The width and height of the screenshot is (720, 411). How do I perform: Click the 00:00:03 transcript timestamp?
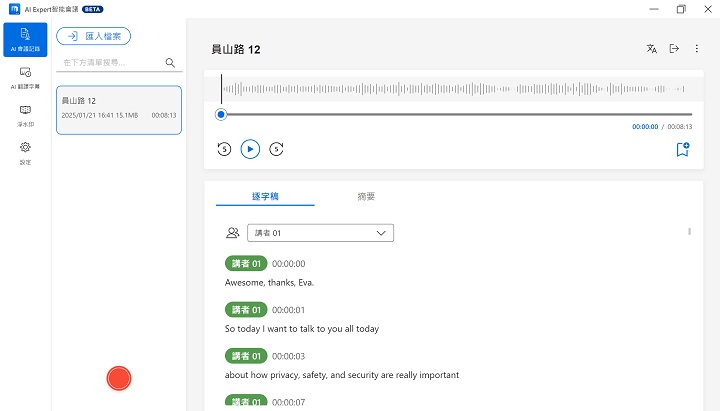(288, 356)
